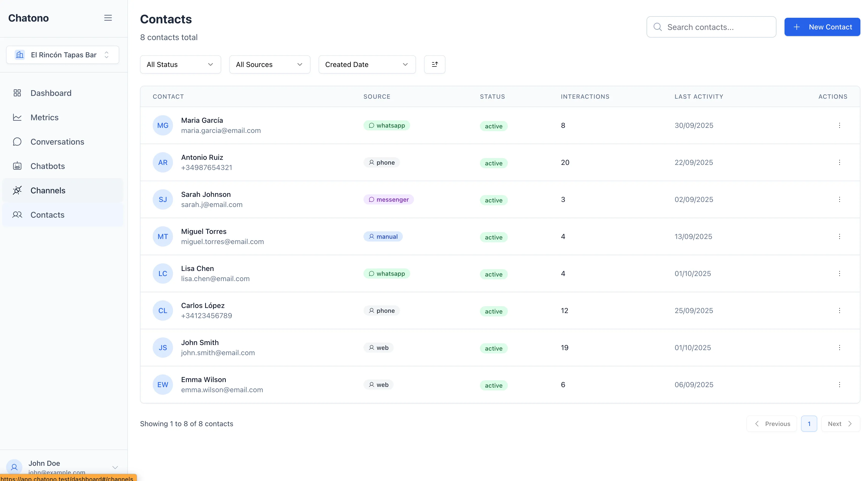Click John Doe profile avatar icon

point(14,467)
